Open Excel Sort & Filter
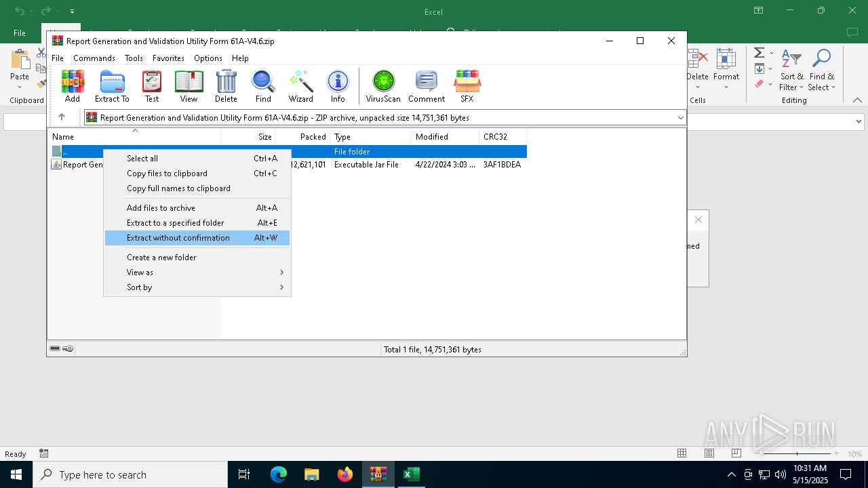 pos(791,70)
